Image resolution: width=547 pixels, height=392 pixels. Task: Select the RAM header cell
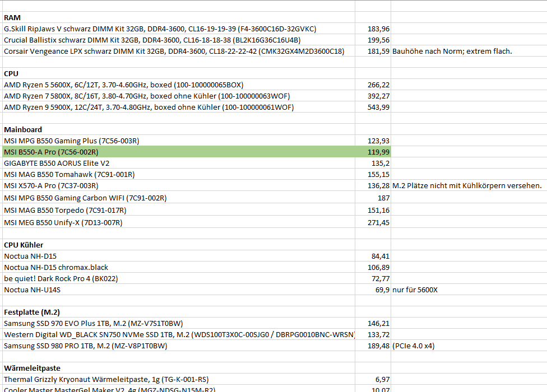point(179,17)
